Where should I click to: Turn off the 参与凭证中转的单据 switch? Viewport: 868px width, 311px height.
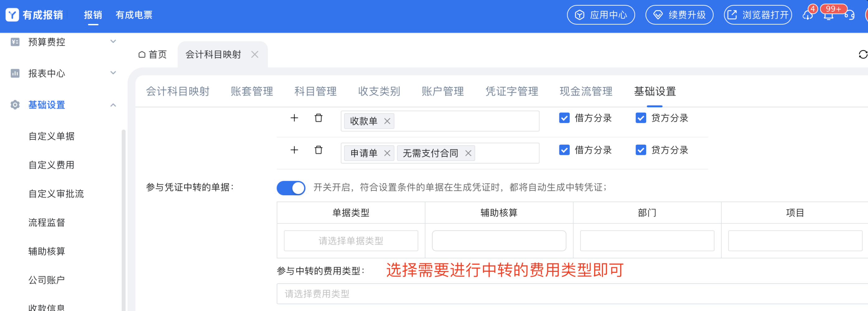pyautogui.click(x=291, y=188)
